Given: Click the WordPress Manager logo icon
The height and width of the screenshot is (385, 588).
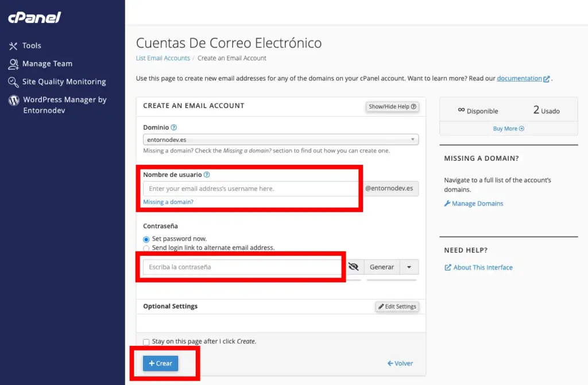Looking at the screenshot, I should click(14, 101).
